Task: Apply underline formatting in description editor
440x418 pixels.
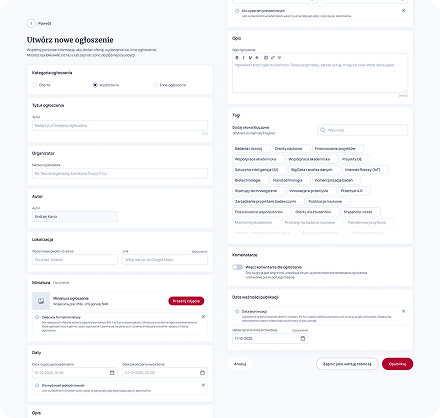Action: [250, 58]
